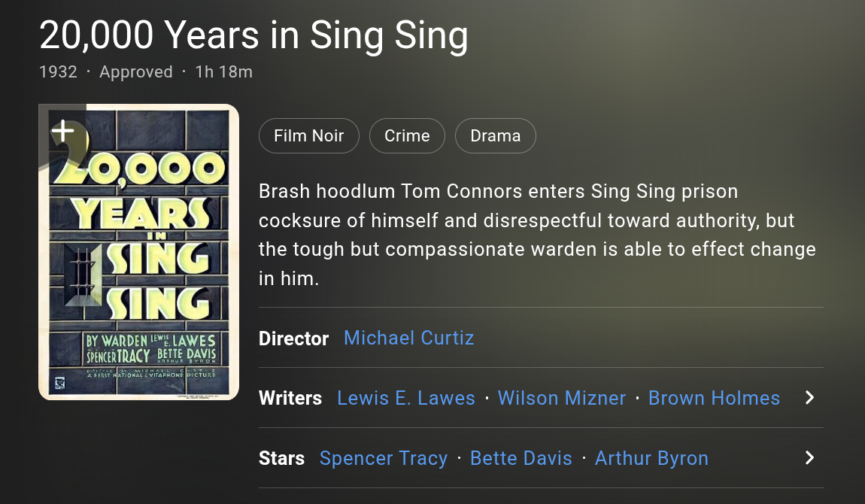Select the Drama genre chip

tap(496, 135)
